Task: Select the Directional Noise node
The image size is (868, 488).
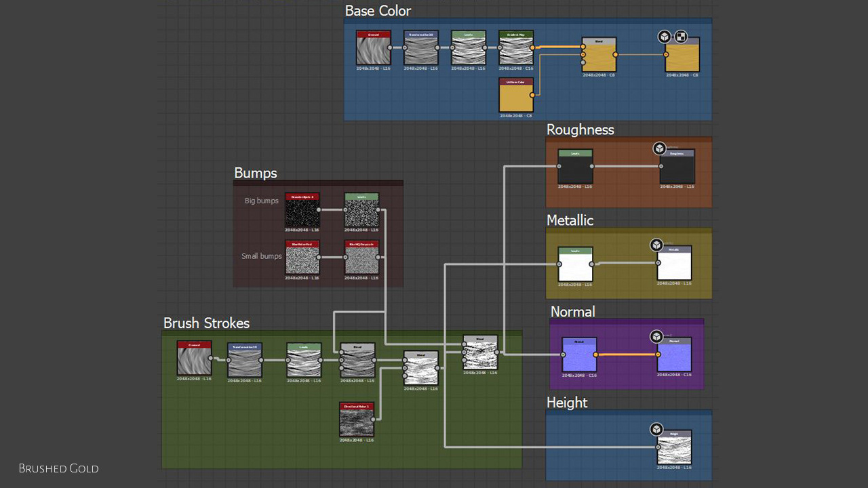Action: coord(357,420)
